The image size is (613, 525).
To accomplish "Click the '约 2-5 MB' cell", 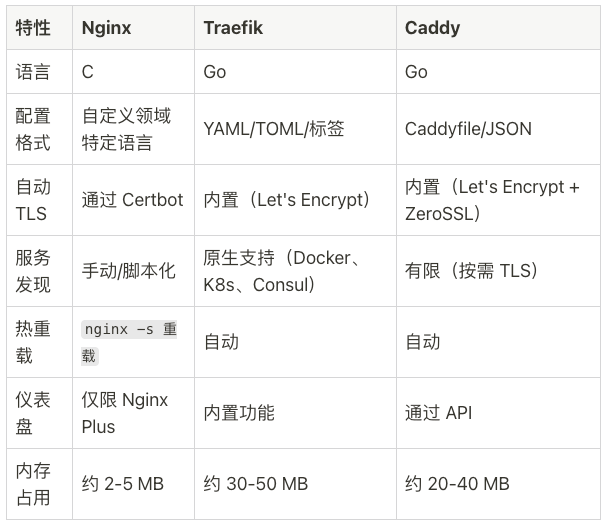I will (x=122, y=484).
